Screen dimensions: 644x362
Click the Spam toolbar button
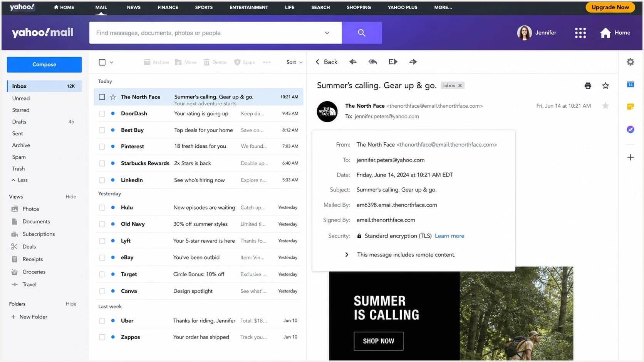coord(245,62)
